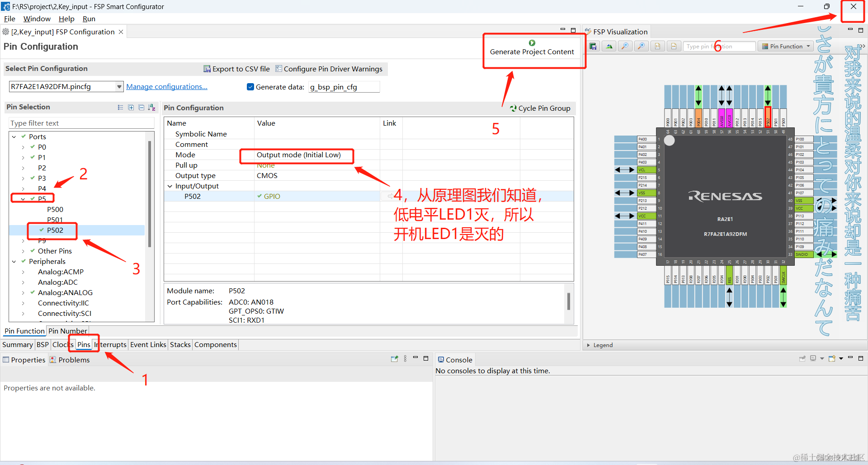Click the Mode value Output mode (Initial Low)
868x465 pixels.
(298, 155)
